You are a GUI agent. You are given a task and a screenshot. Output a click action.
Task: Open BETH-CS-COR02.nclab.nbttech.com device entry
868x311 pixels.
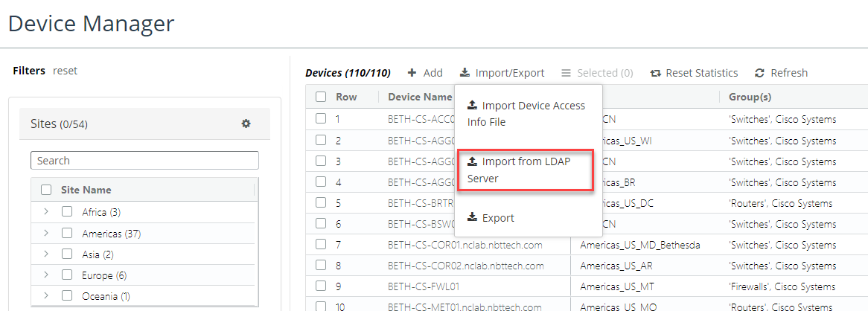(x=465, y=266)
